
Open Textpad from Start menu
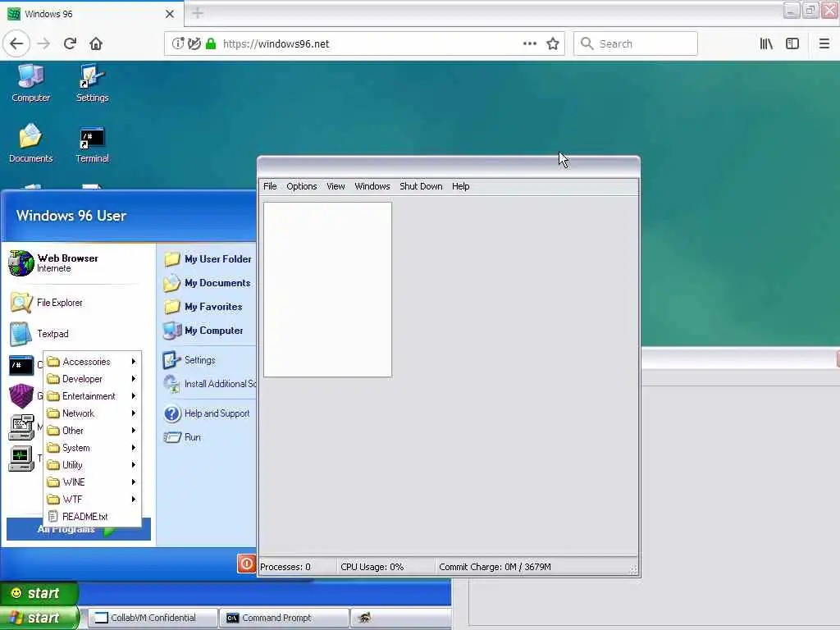pos(39,334)
